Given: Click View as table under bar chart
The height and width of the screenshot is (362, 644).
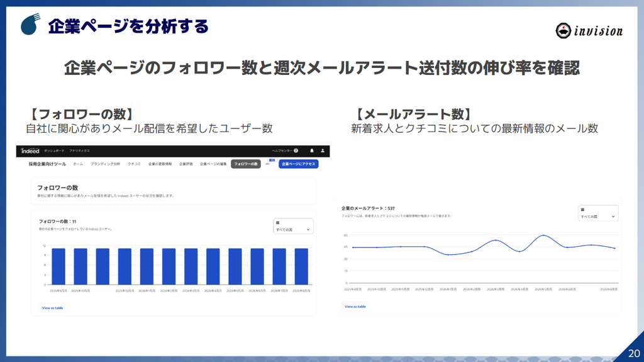Looking at the screenshot, I should (53, 308).
